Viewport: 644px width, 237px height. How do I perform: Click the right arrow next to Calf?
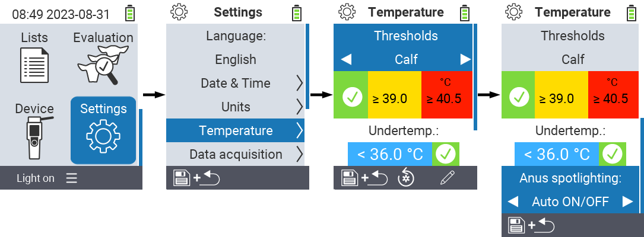tap(465, 59)
